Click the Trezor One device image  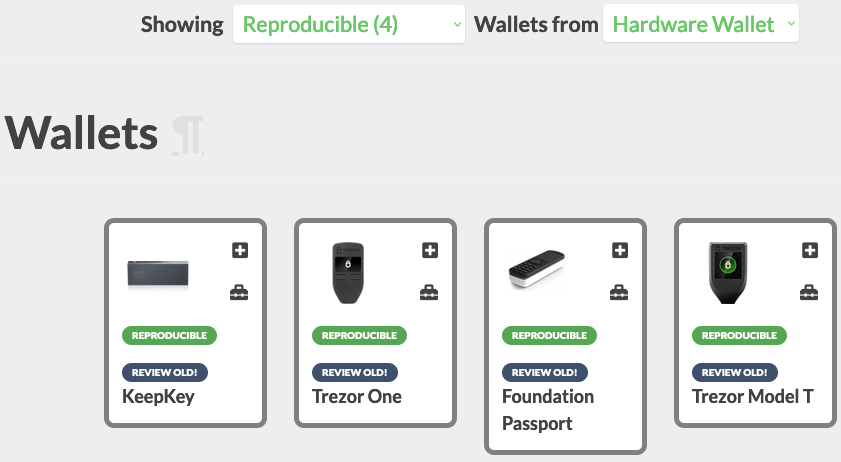(348, 273)
